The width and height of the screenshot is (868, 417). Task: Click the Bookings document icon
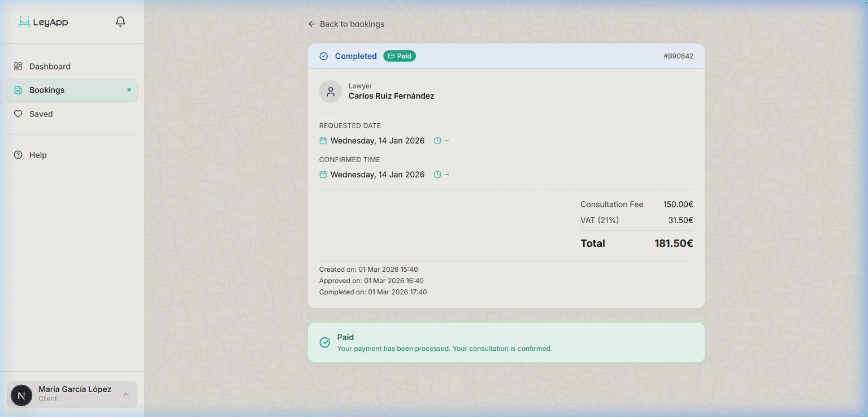[x=18, y=90]
